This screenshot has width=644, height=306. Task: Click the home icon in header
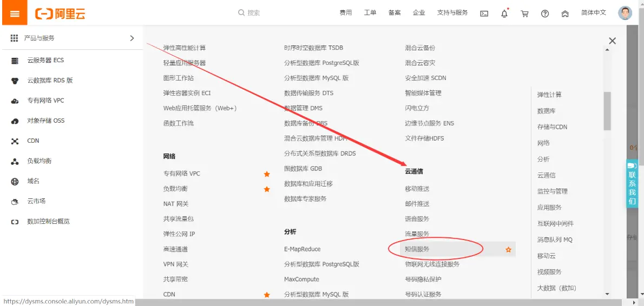(x=565, y=14)
